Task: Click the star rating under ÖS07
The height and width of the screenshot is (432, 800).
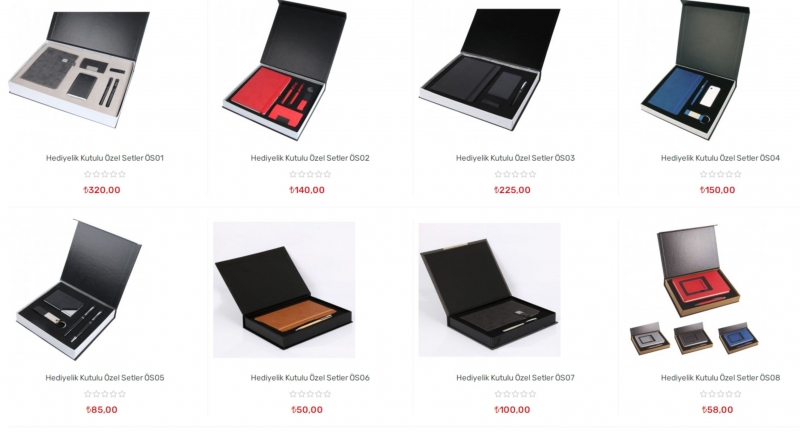Action: (515, 394)
